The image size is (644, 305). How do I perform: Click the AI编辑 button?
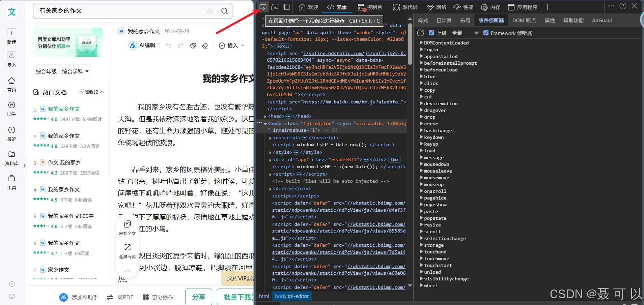142,45
